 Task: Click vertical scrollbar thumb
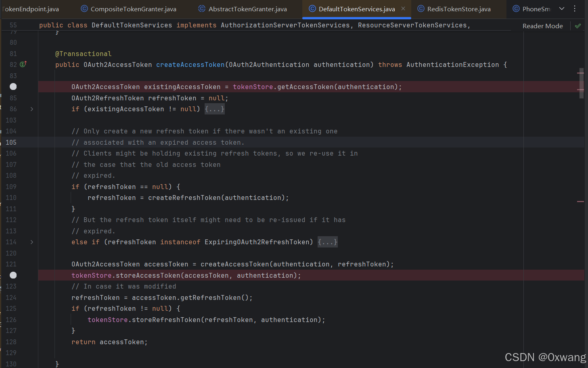click(582, 83)
